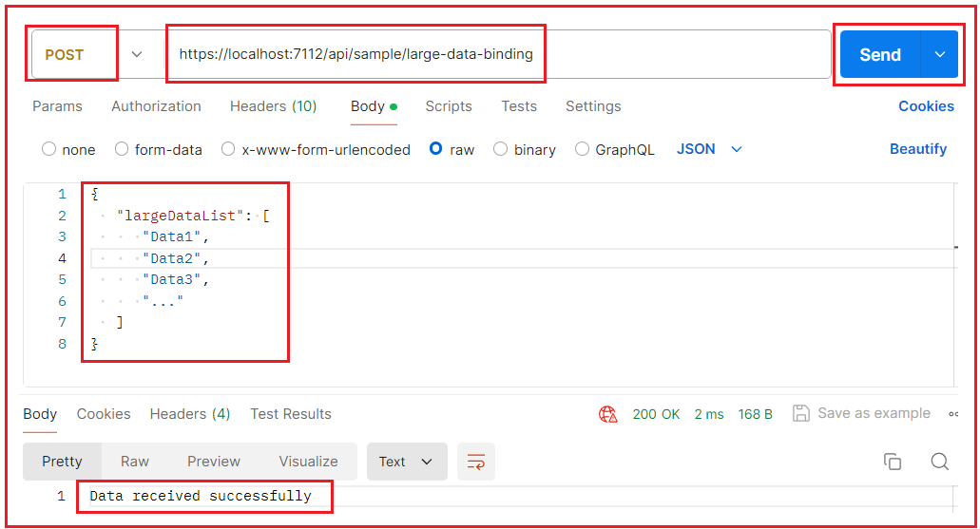Click the 200 OK status
Viewport: 980px width, 529px height.
tap(656, 414)
